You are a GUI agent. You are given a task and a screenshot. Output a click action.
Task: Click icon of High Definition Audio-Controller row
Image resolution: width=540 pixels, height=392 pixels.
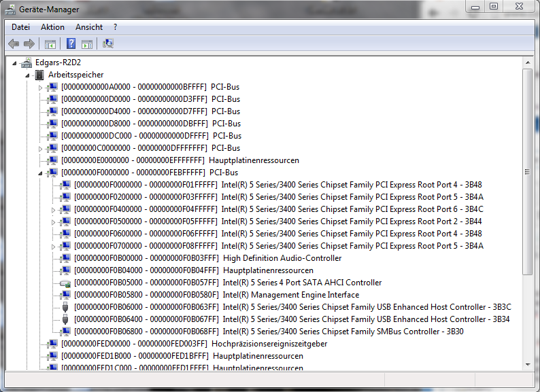tap(65, 258)
